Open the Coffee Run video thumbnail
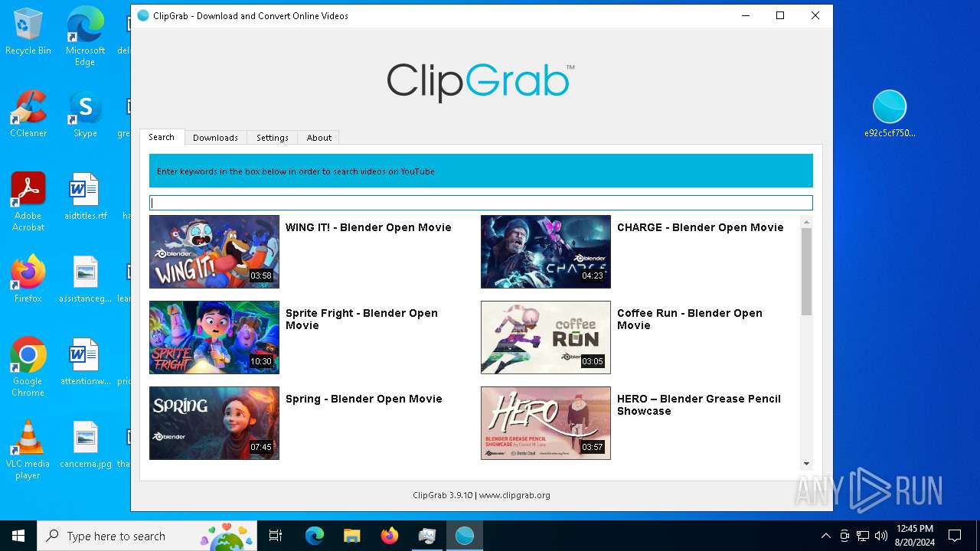Viewport: 980px width, 551px height. 546,337
